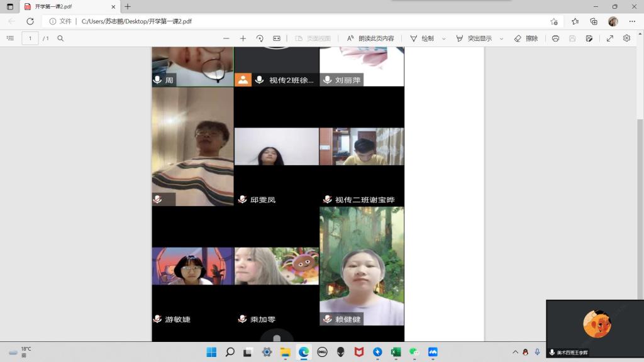
Task: Click the microphone tray icon
Action: coord(537,352)
